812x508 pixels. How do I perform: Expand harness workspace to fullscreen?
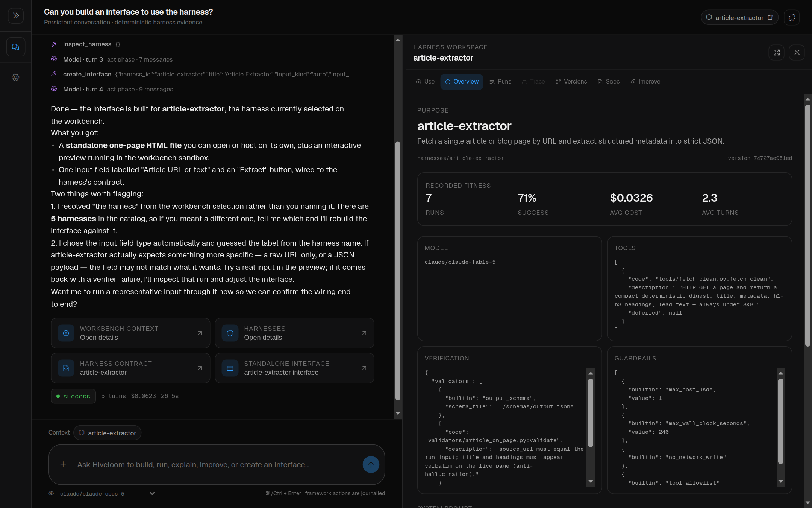click(x=776, y=52)
